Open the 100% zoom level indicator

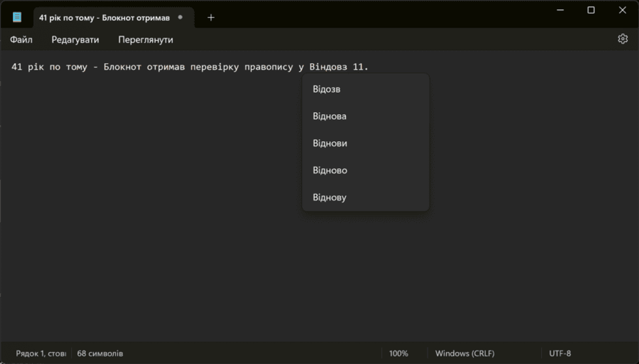click(x=398, y=353)
